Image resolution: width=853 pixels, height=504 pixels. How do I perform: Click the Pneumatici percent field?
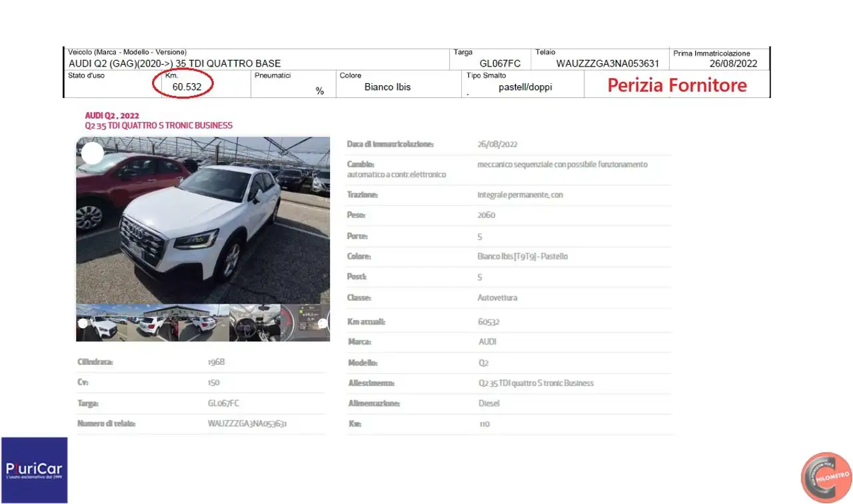tap(293, 85)
